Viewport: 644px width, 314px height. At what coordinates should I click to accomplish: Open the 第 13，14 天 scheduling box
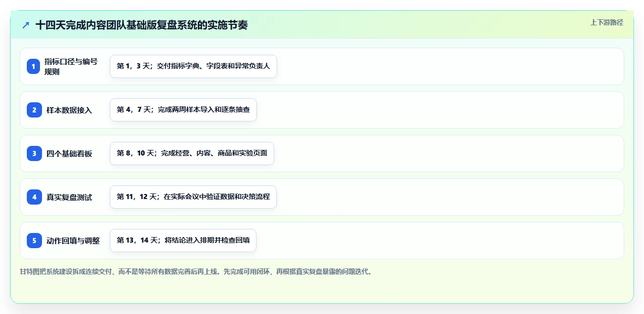click(183, 241)
